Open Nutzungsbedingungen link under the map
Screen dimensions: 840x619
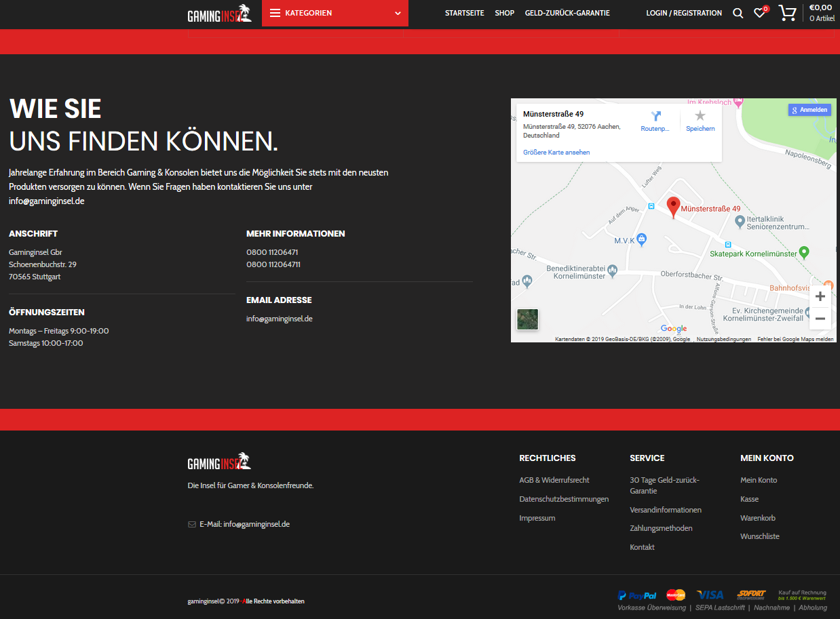pyautogui.click(x=724, y=339)
